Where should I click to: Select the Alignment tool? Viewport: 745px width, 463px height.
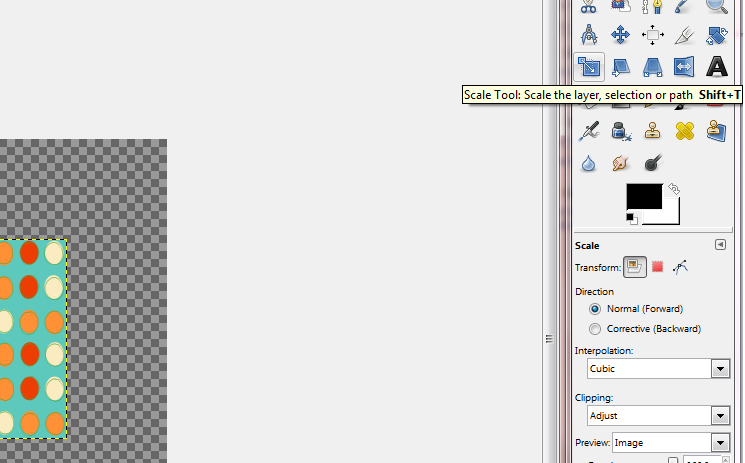coord(652,35)
